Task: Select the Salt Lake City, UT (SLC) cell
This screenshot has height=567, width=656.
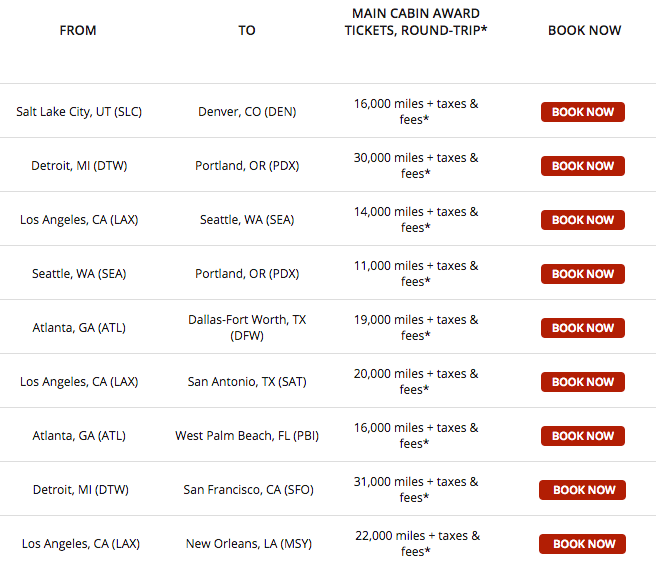Action: tap(79, 112)
